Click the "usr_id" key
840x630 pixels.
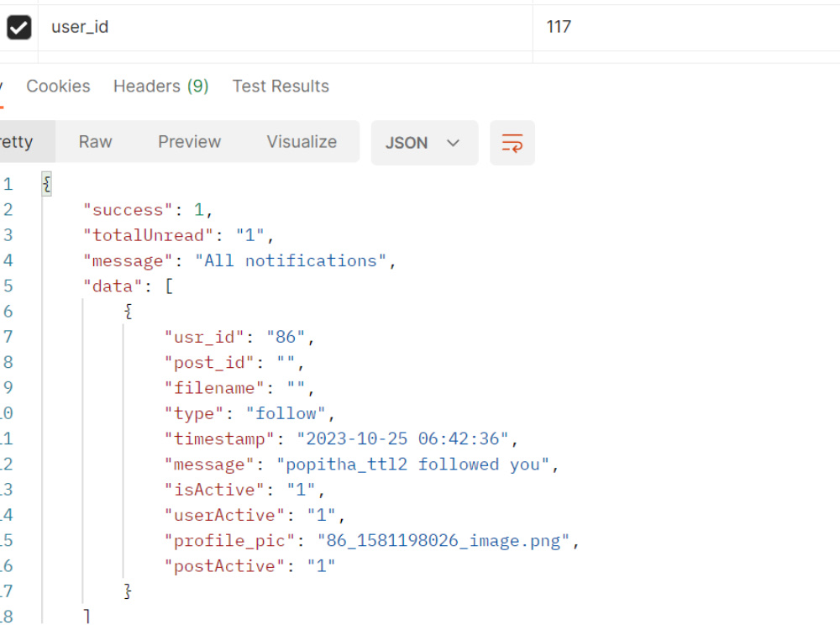coord(204,337)
